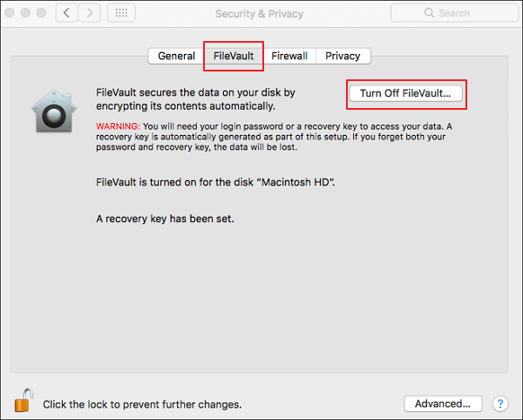Click the magnifying glass in Search
This screenshot has height=420, width=523.
tap(429, 13)
